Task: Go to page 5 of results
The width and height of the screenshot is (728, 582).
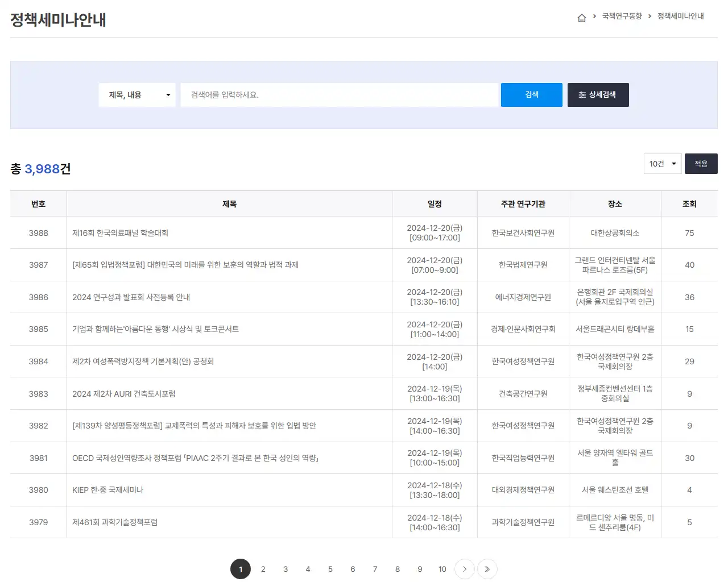Action: [330, 568]
